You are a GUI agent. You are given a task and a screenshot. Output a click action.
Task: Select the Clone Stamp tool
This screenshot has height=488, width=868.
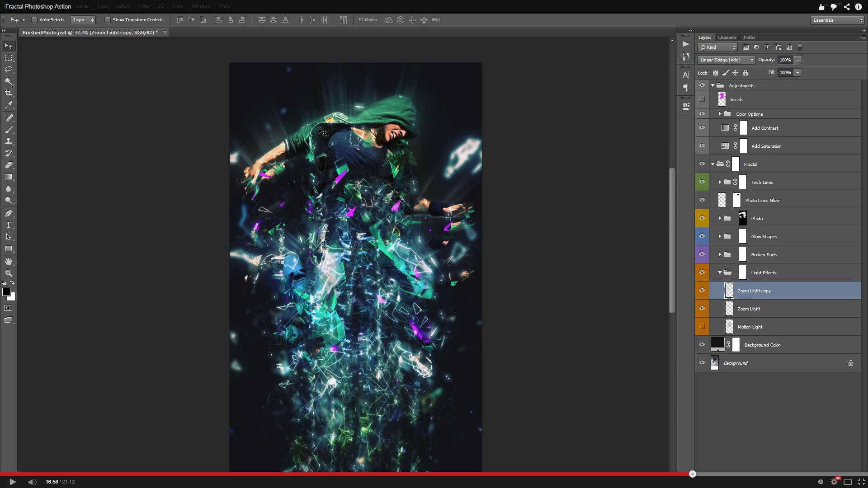(9, 141)
